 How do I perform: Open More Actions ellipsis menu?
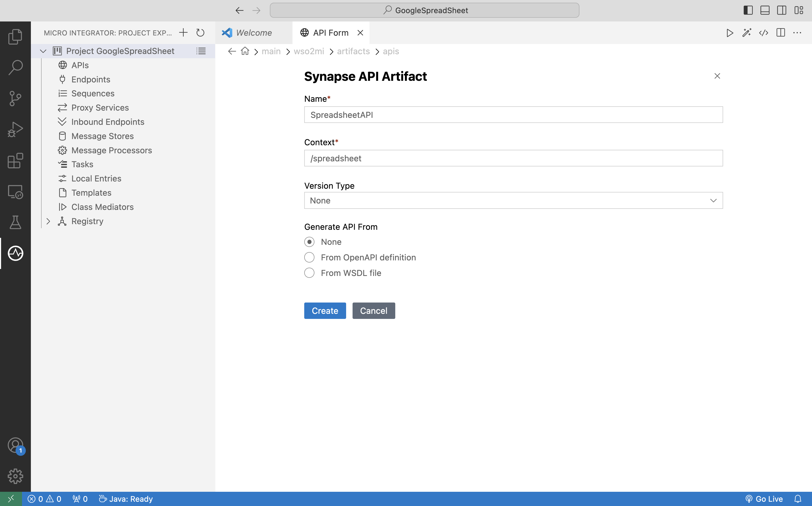[x=797, y=33]
